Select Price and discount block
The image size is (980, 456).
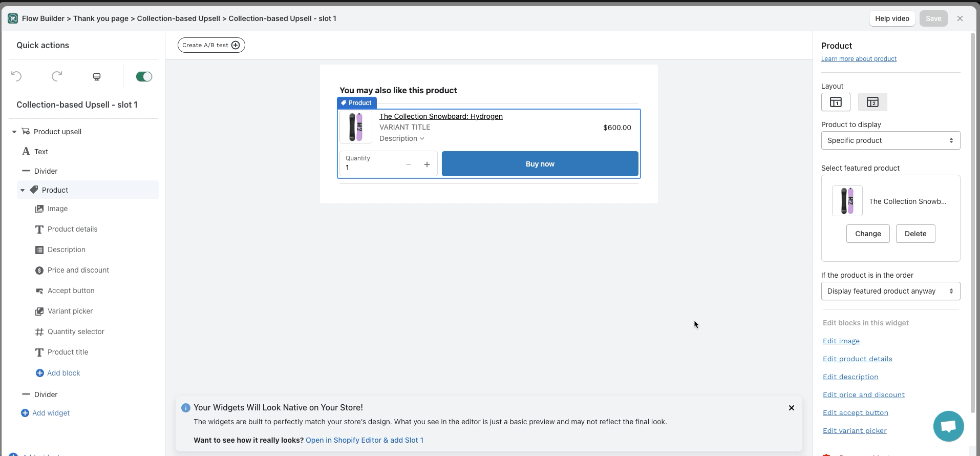[x=78, y=270]
